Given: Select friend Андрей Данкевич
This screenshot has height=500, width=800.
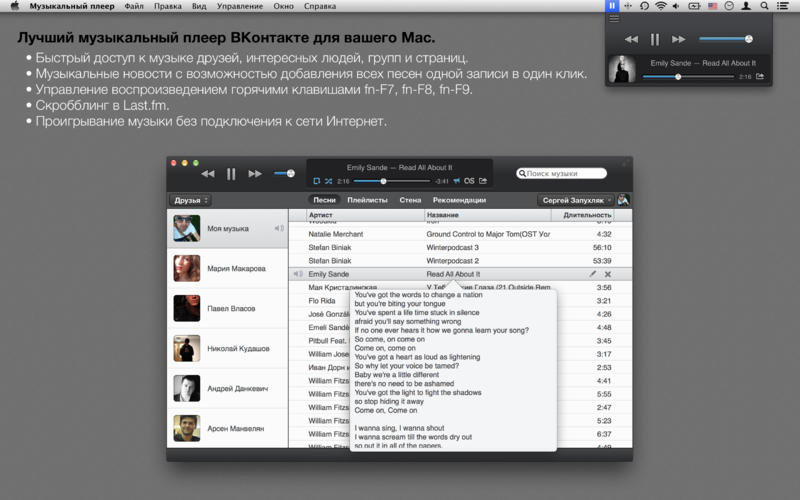Looking at the screenshot, I should (228, 388).
